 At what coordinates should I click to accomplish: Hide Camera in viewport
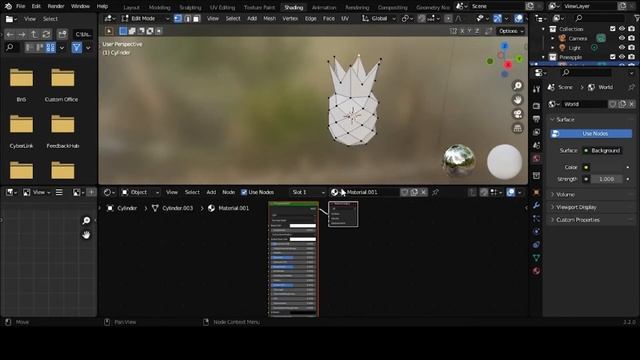622,38
